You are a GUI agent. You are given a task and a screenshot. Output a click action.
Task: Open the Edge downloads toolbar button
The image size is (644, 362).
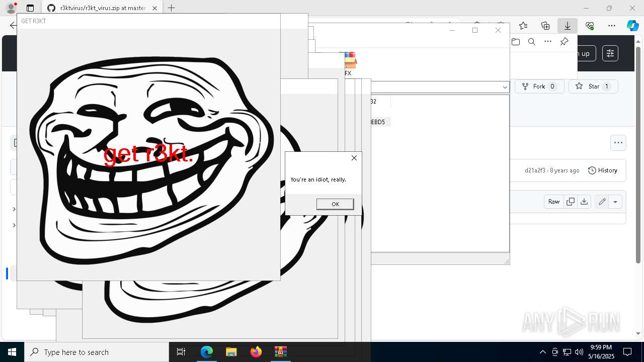pyautogui.click(x=567, y=26)
